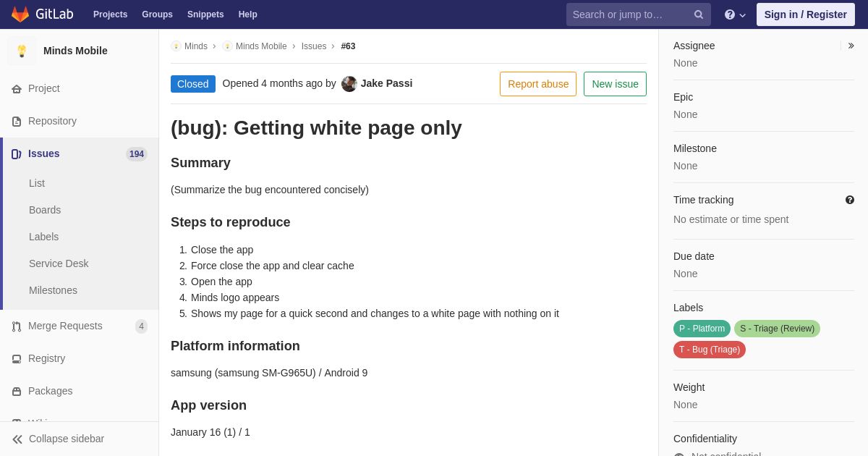The height and width of the screenshot is (456, 868).
Task: Click the Minds breadcrumb link
Action: 196,46
